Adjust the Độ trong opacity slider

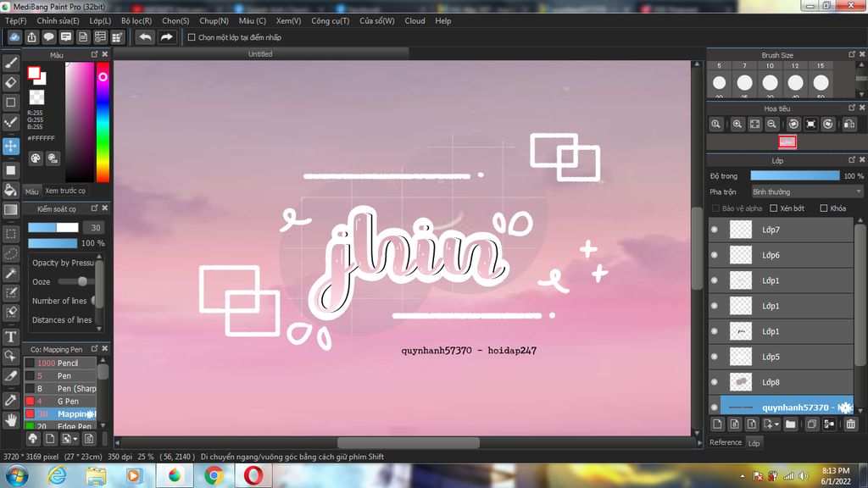pos(795,175)
